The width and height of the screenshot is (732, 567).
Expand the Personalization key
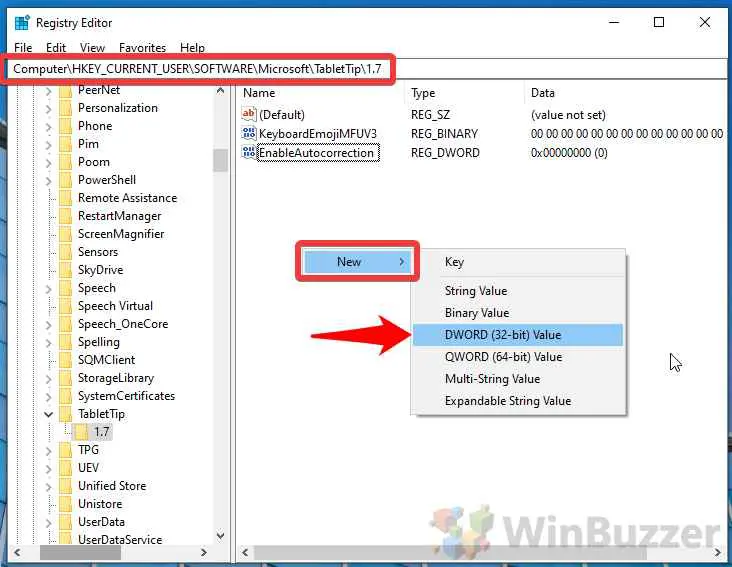point(49,109)
